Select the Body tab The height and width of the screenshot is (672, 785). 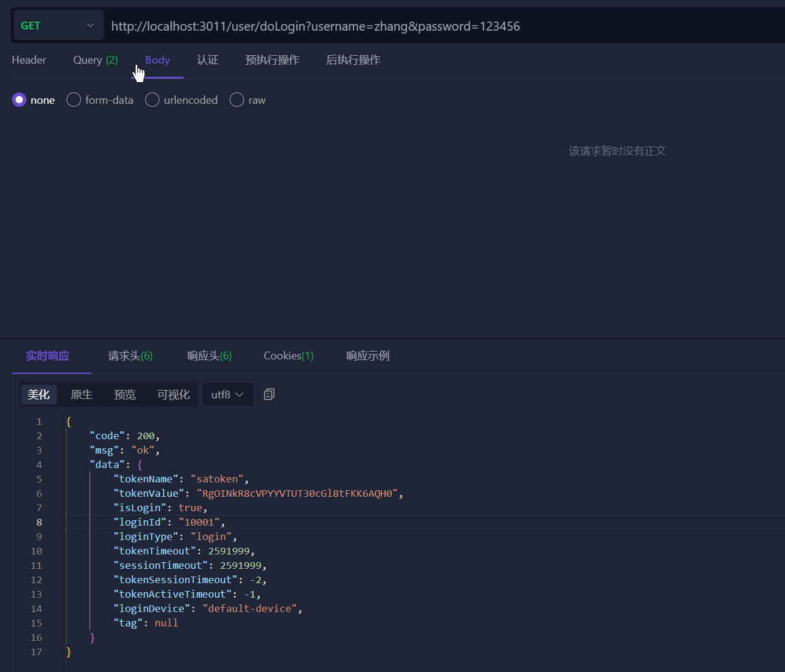(x=158, y=60)
